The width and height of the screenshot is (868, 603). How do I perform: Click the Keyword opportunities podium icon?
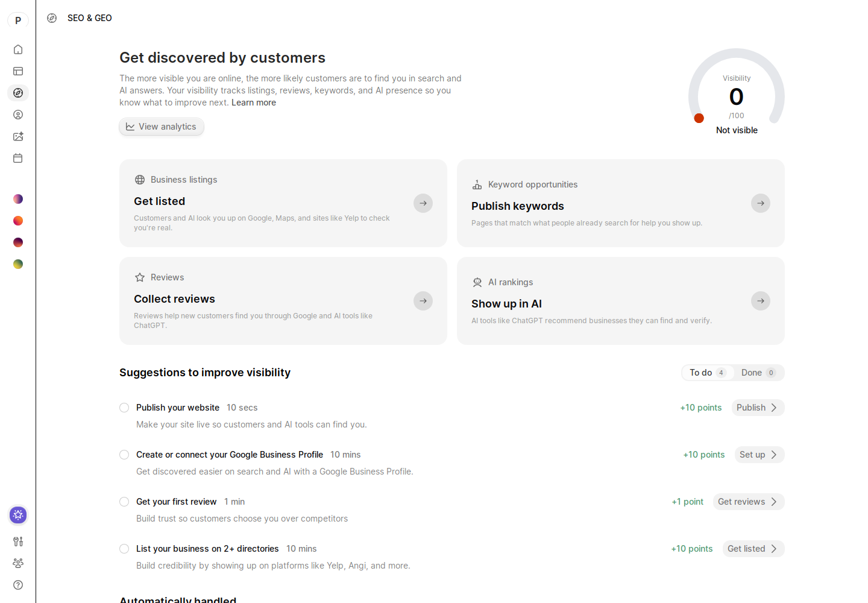[x=477, y=185]
